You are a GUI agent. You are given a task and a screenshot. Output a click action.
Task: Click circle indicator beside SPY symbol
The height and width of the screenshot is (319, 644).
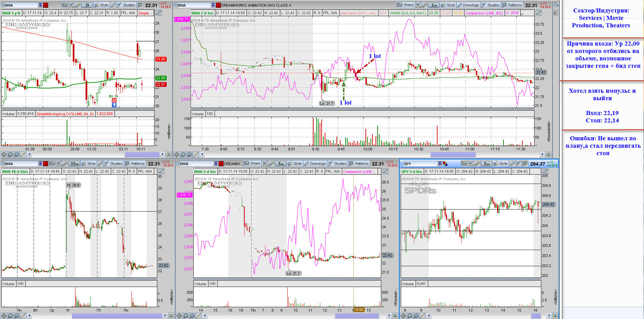click(x=401, y=164)
